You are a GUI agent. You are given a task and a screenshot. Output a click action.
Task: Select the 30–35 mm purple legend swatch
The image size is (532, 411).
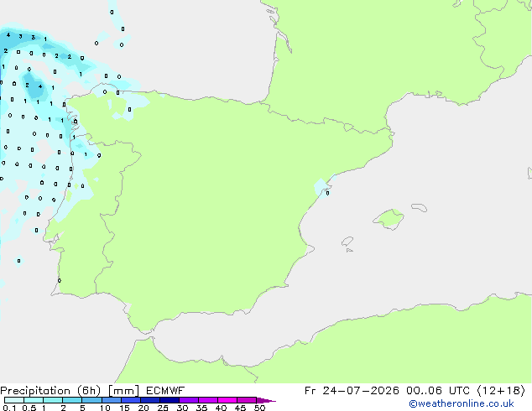[x=189, y=400]
